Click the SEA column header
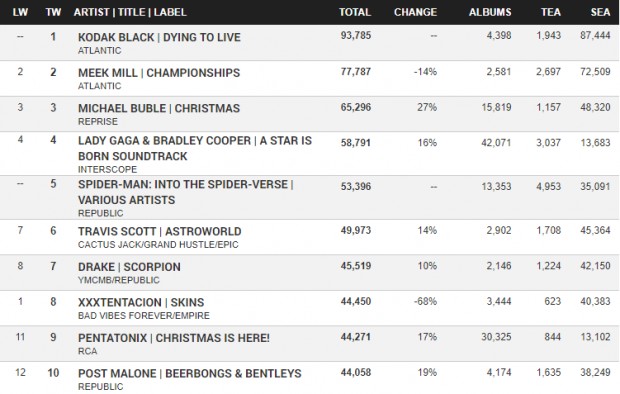 600,12
